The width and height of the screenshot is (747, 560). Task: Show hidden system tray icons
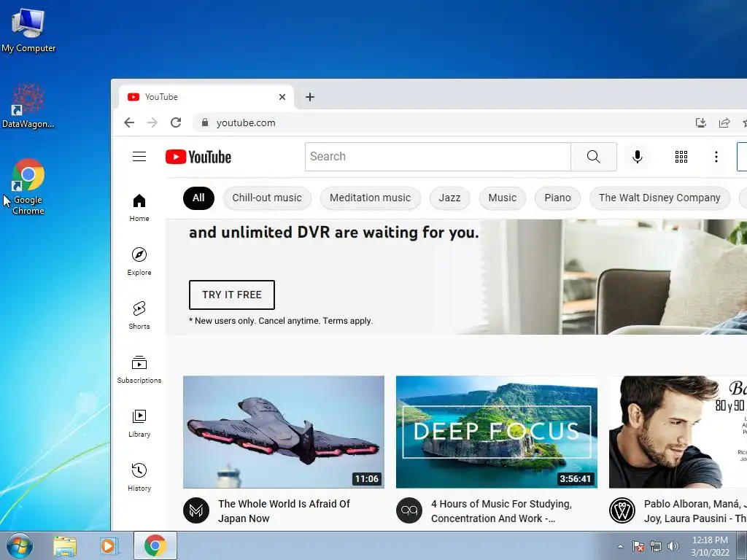point(620,546)
